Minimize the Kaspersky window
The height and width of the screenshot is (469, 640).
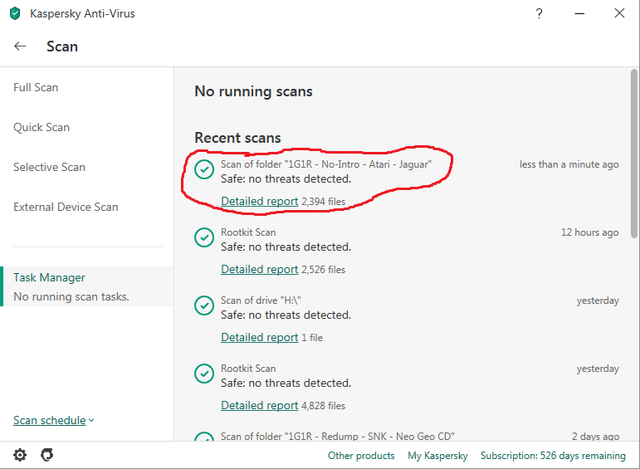[579, 13]
